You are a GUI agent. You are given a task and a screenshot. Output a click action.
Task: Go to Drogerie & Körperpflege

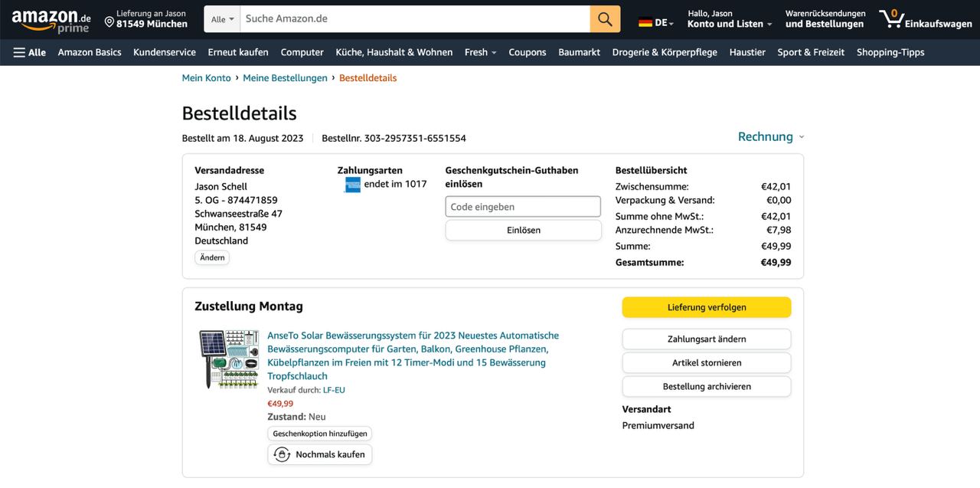(664, 52)
